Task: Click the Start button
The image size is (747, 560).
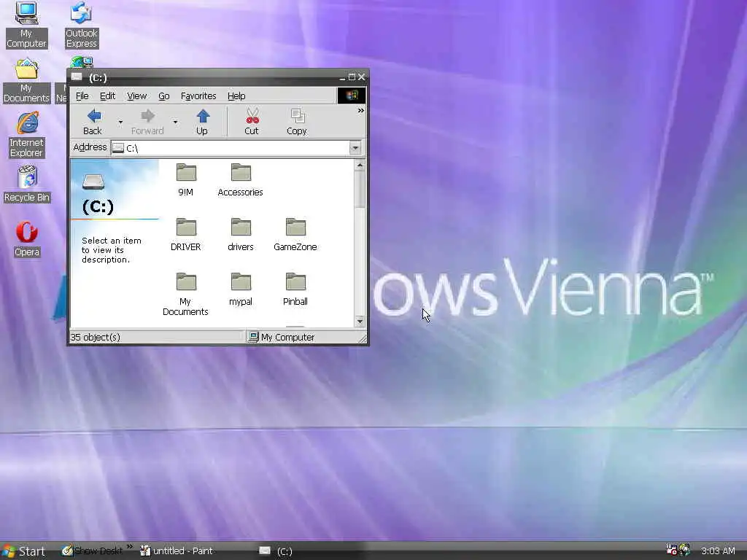Action: coord(24,551)
